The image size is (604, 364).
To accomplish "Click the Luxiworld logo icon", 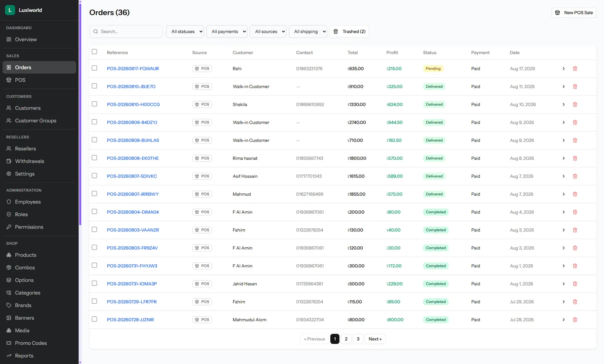I will point(10,10).
